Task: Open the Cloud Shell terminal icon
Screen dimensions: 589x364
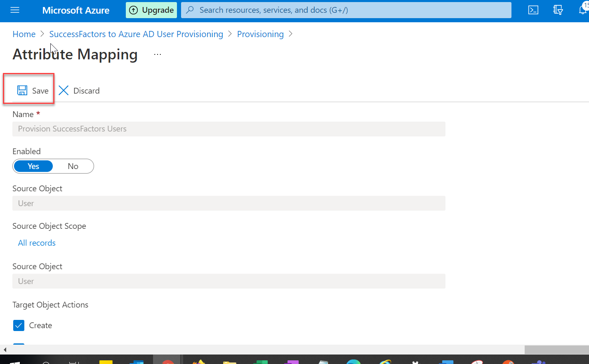Action: pyautogui.click(x=533, y=10)
